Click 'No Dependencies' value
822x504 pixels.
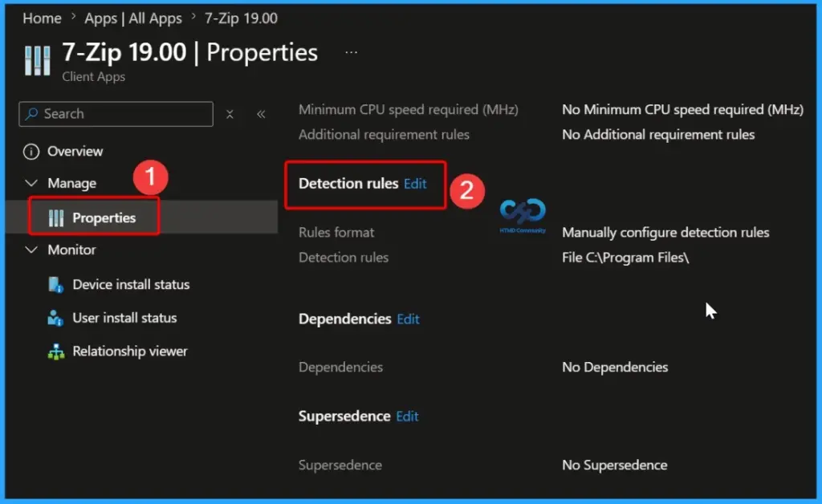615,368
